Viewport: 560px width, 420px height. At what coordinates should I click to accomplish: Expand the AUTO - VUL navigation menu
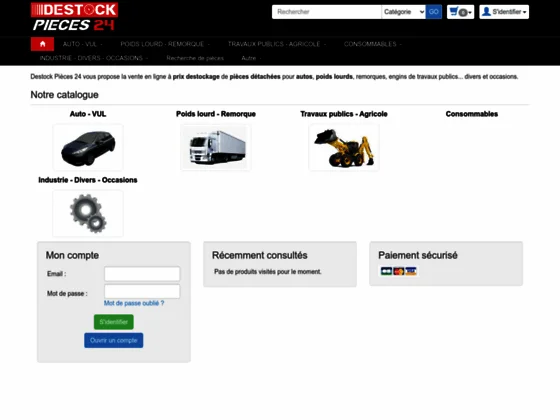(82, 44)
